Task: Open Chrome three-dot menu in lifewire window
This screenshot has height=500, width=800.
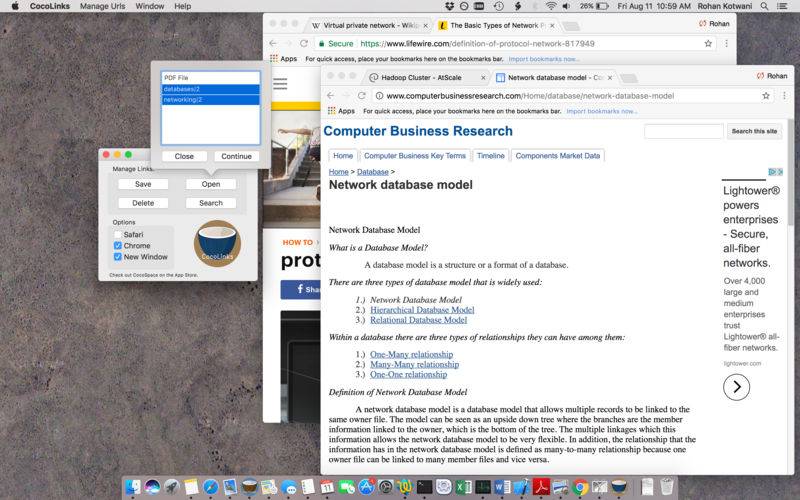Action: 727,44
